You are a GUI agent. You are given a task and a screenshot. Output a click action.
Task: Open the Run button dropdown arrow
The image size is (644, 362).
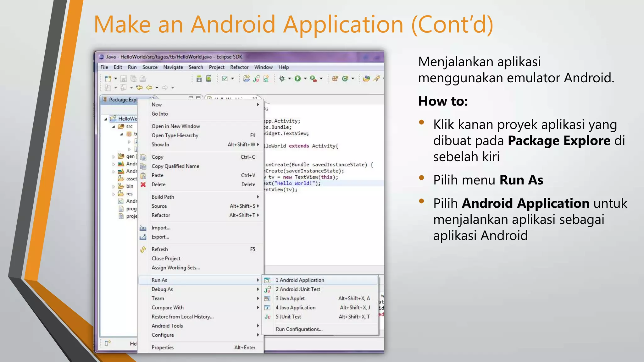pyautogui.click(x=305, y=79)
